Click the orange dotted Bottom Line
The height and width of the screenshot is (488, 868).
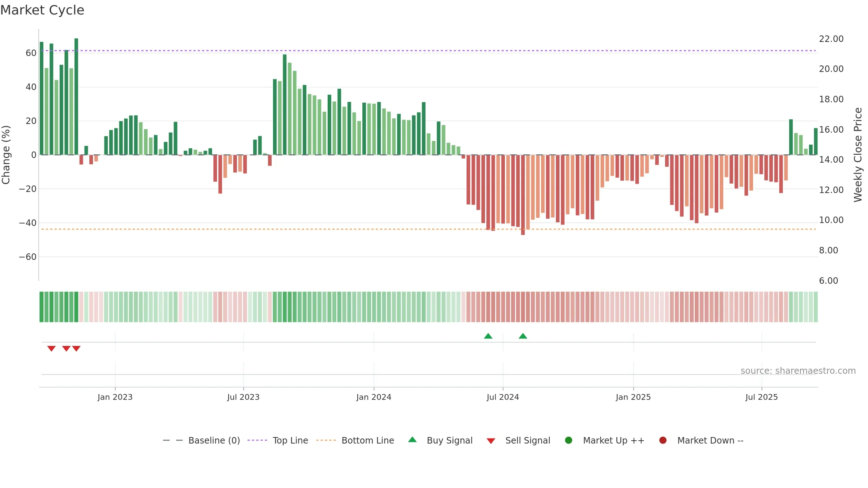point(429,229)
